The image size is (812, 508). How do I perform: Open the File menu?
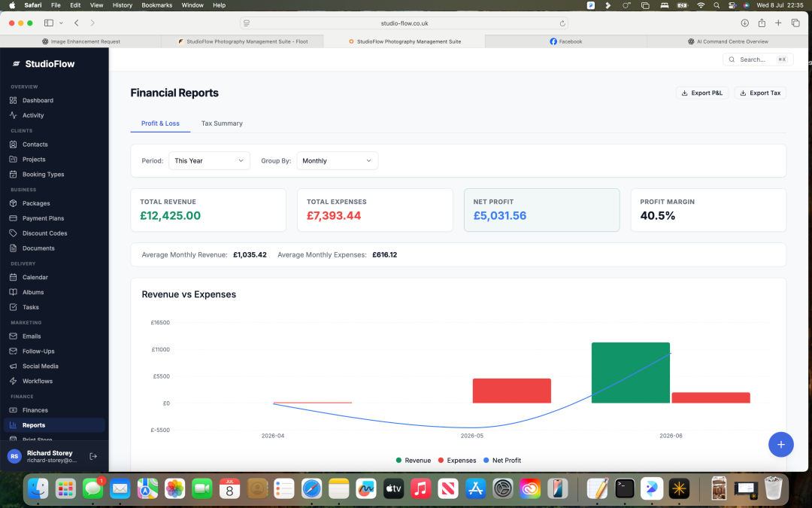(x=56, y=5)
